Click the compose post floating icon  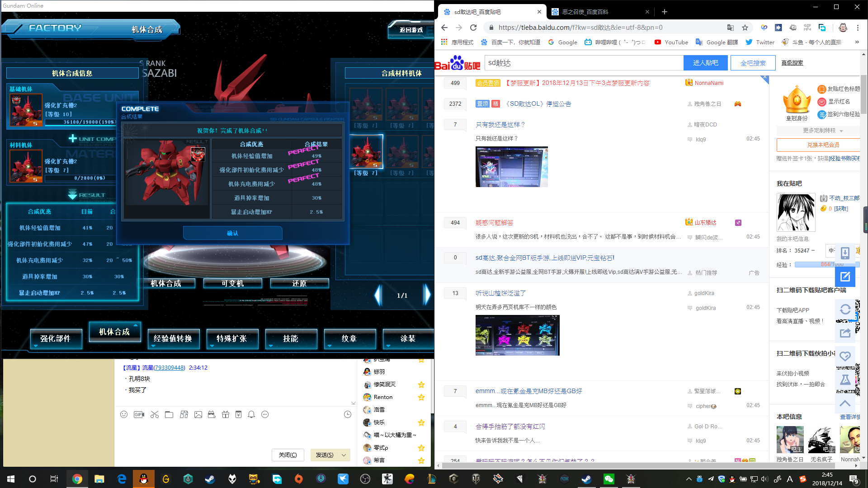click(x=845, y=277)
